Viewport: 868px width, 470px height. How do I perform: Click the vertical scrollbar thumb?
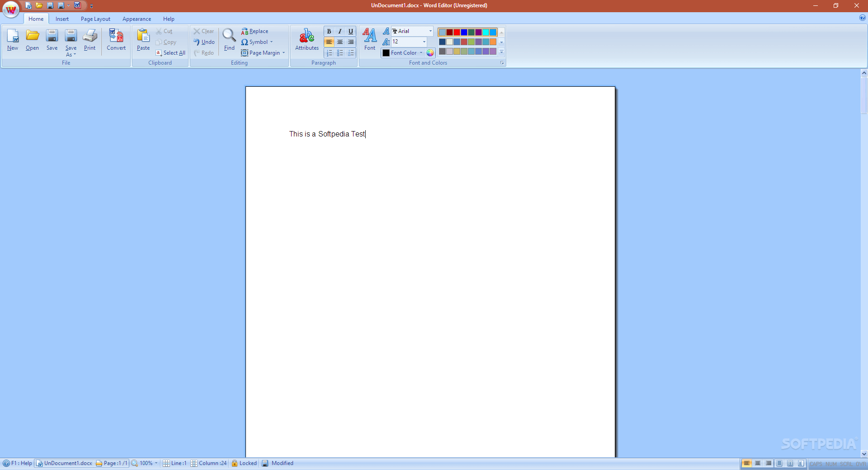[864, 95]
